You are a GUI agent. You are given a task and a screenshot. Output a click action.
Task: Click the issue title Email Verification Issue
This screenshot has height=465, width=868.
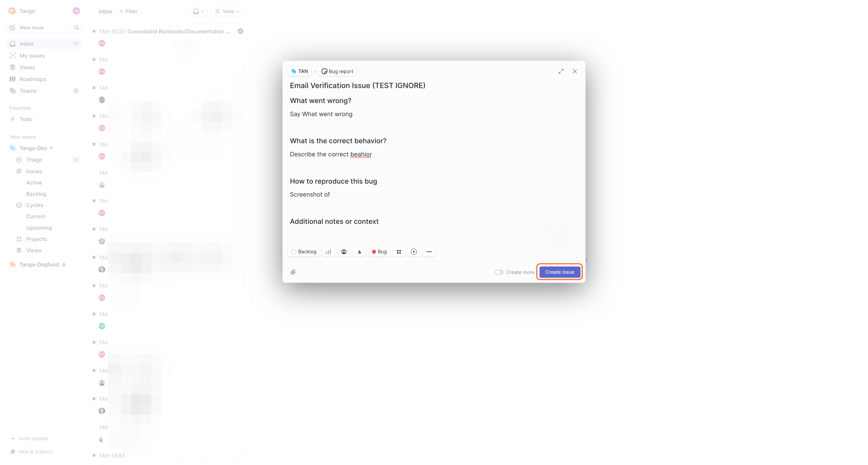tap(357, 86)
